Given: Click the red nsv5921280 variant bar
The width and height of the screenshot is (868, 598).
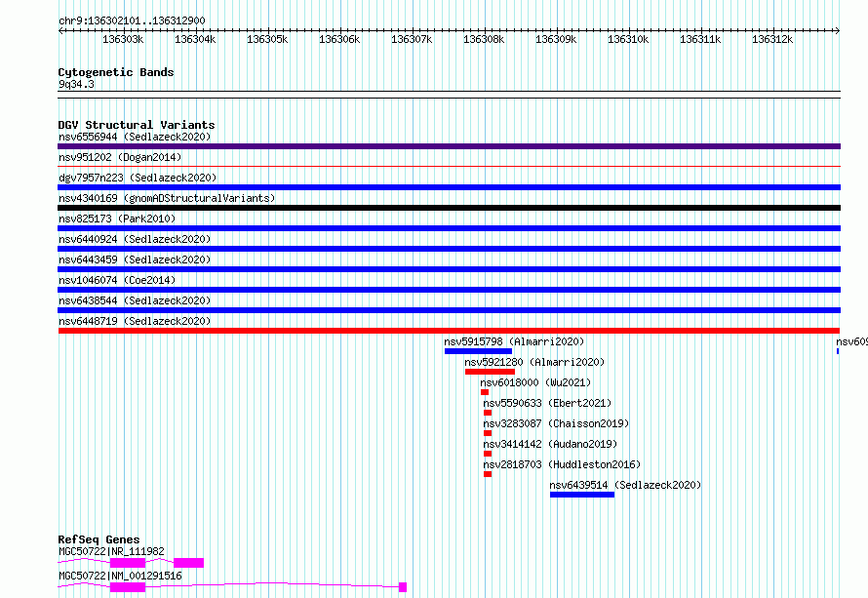Looking at the screenshot, I should click(x=490, y=372).
